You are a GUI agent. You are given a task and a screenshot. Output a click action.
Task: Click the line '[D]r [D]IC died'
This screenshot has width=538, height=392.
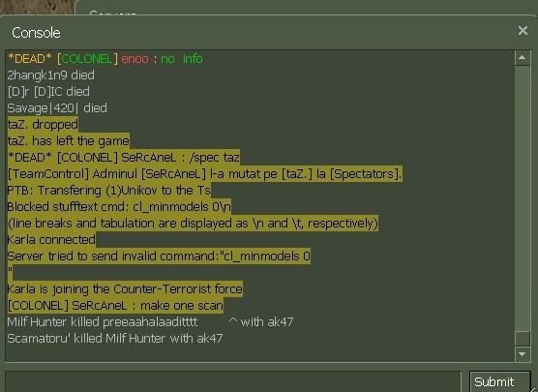48,92
